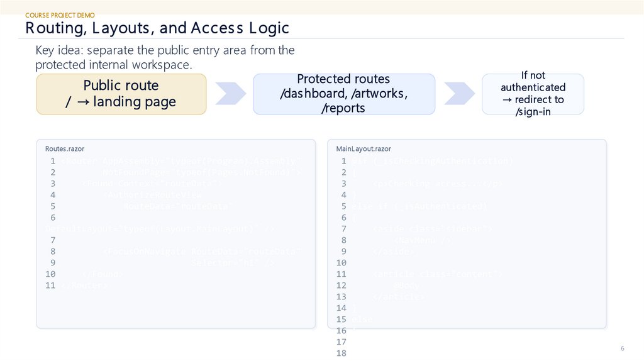The height and width of the screenshot is (361, 644).
Task: Click the arrow after the Public route box
Action: (x=230, y=94)
